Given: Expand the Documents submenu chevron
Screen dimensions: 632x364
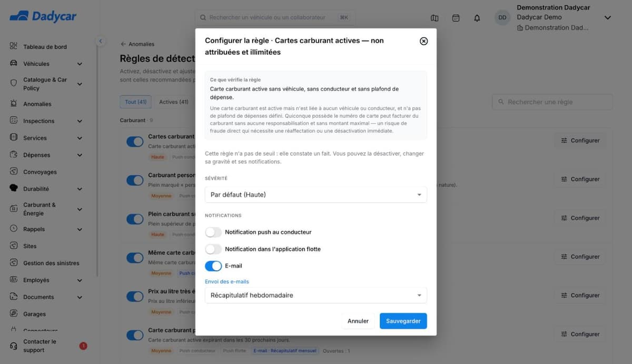Looking at the screenshot, I should [80, 297].
